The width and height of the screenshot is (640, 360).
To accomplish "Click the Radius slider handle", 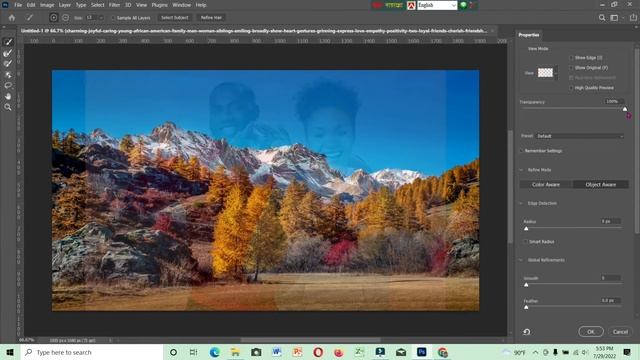I will tap(526, 229).
